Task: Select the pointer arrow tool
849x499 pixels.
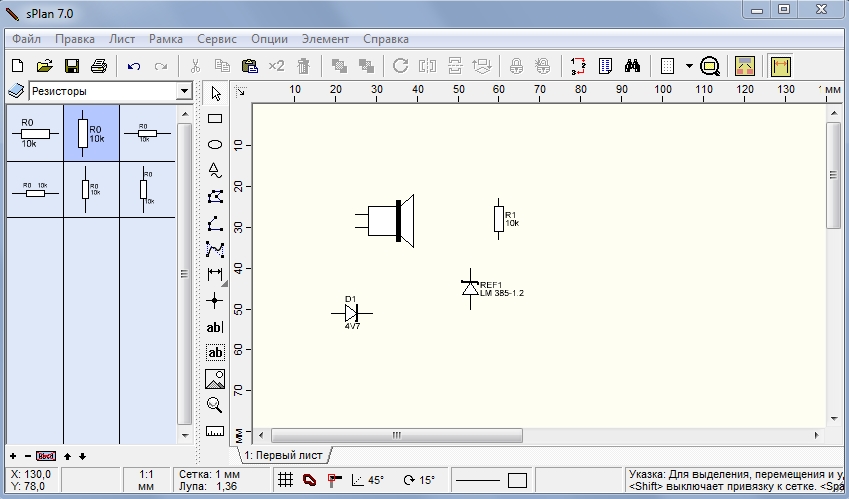Action: pos(215,94)
